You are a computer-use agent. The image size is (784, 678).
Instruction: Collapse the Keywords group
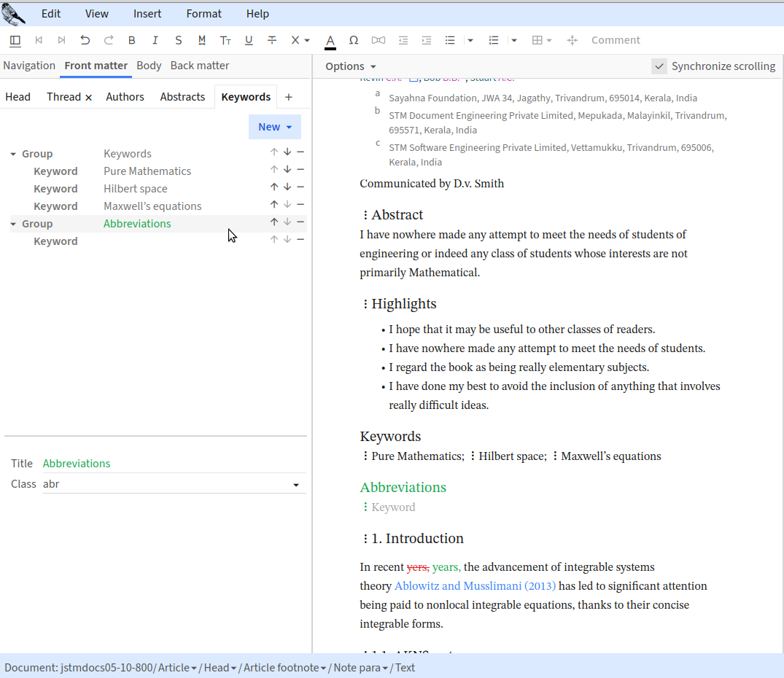pyautogui.click(x=13, y=154)
